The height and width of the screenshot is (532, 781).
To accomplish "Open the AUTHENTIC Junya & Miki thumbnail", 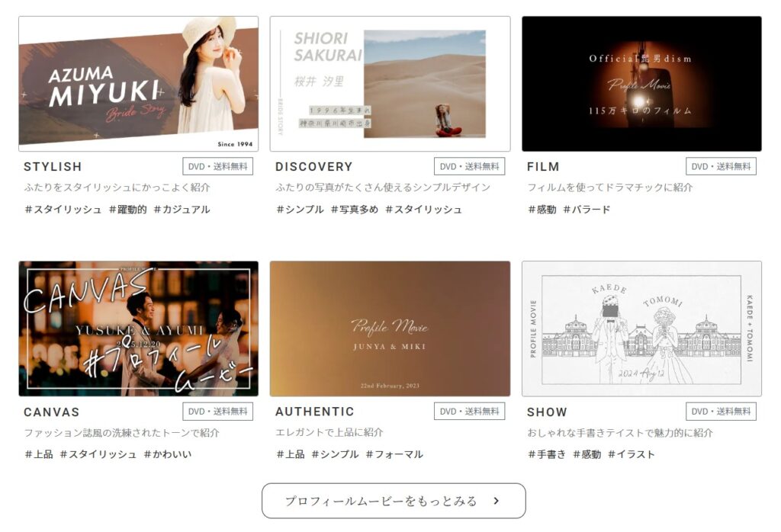I will tap(390, 328).
